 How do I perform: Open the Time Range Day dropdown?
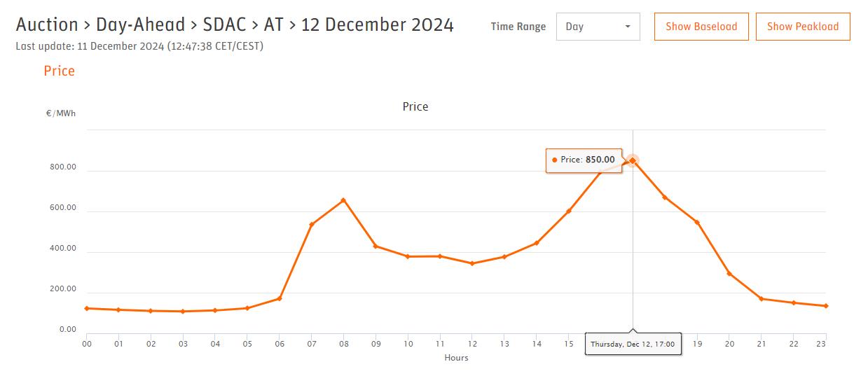(x=598, y=27)
